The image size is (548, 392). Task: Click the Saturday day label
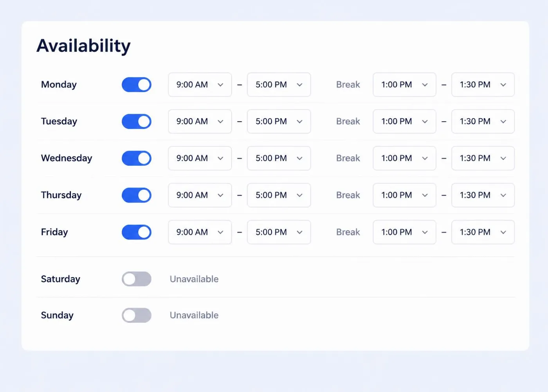click(60, 279)
